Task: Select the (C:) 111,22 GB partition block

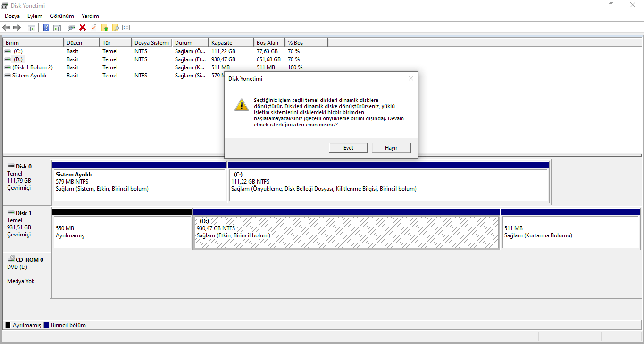Action: pyautogui.click(x=389, y=182)
